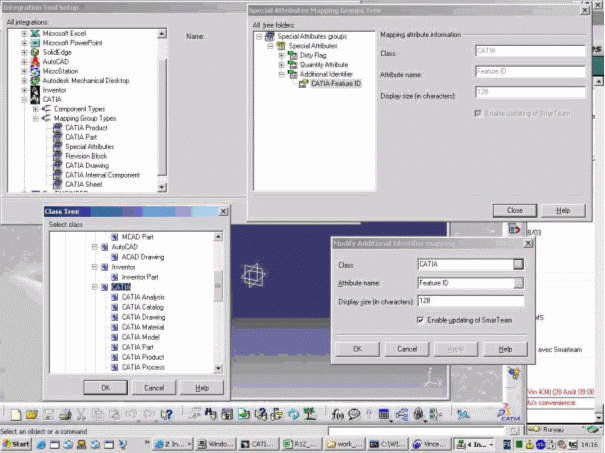605x453 pixels.
Task: Click OK in Modify Additional Identifier dialog
Action: click(x=357, y=349)
